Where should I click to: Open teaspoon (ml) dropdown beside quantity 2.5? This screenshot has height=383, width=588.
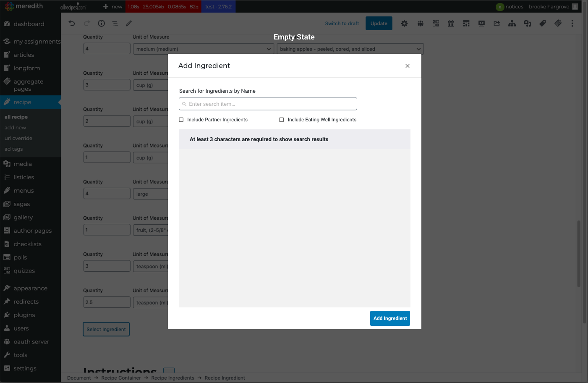[151, 302]
